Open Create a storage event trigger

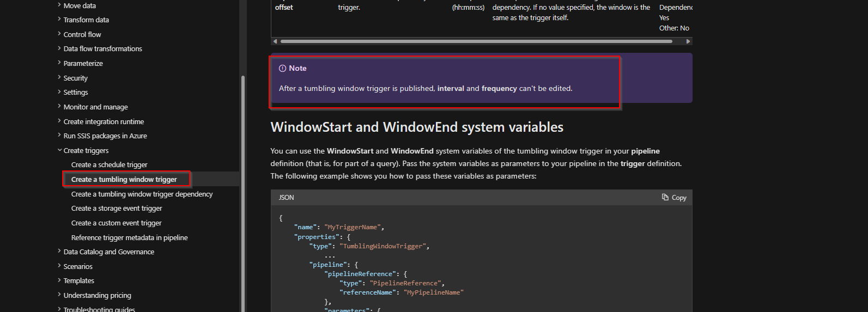[117, 208]
